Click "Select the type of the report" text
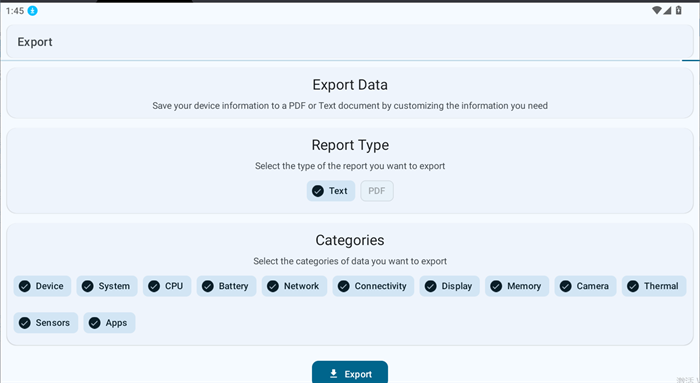The height and width of the screenshot is (383, 700). coord(350,166)
